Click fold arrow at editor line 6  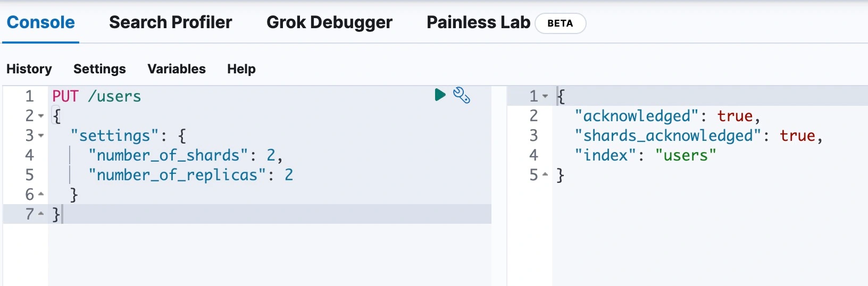[x=41, y=195]
